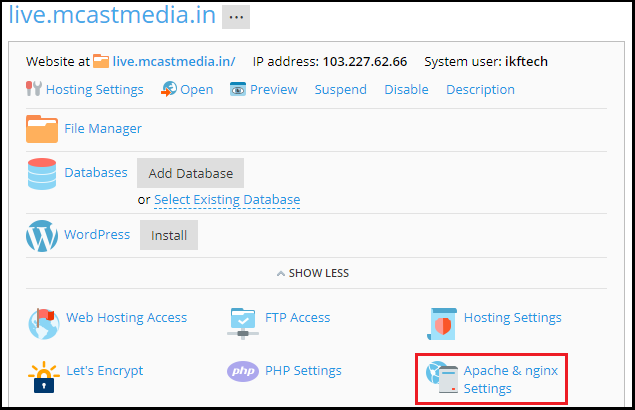
Task: Open the Description link
Action: [x=480, y=89]
